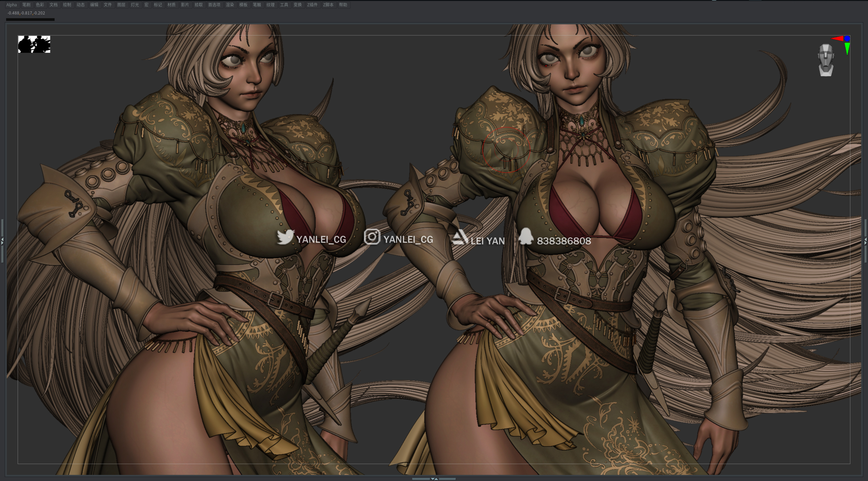Open the 材质 (Material) menu
The width and height of the screenshot is (868, 481).
click(171, 5)
